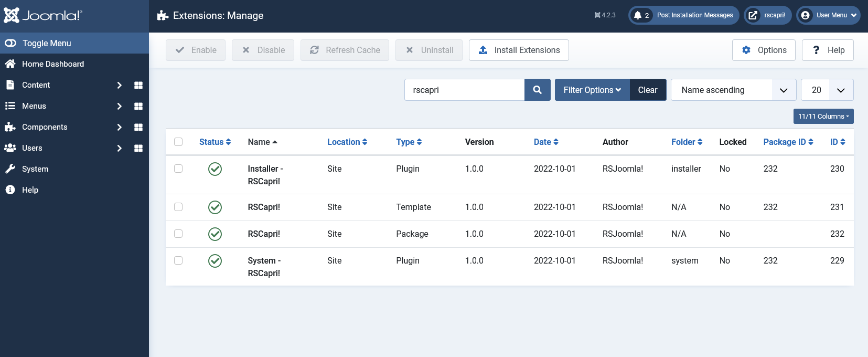
Task: Click the Refresh Cache button
Action: (x=345, y=50)
